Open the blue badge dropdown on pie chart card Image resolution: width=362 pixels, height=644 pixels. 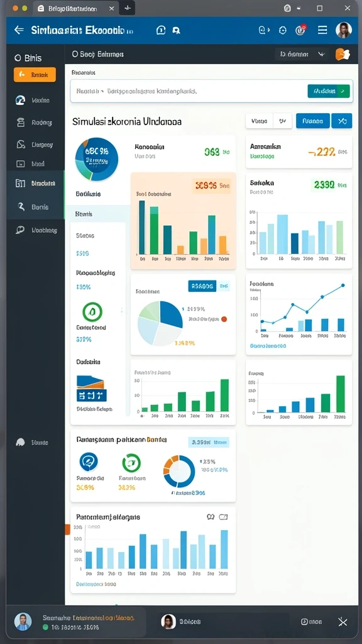pyautogui.click(x=202, y=286)
